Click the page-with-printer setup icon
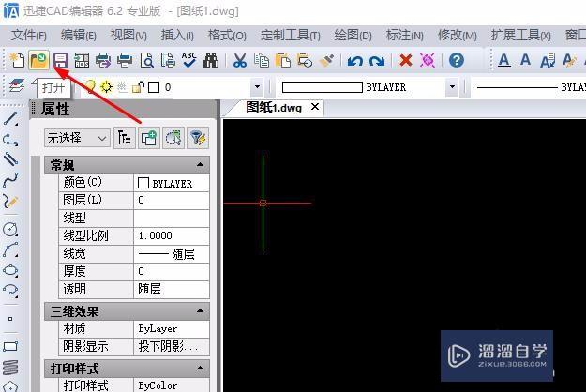 [x=168, y=60]
